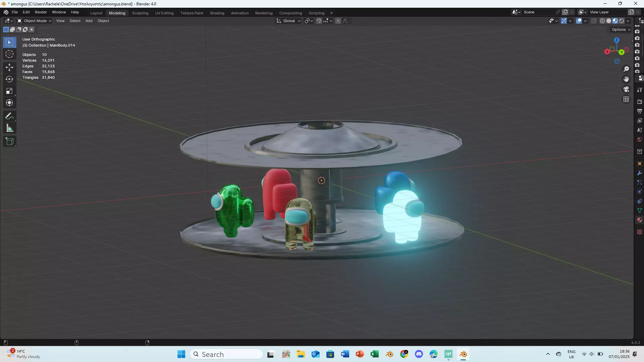Viewport: 644px width, 362px height.
Task: Open the Gizmo options dropdown
Action: pos(570,21)
